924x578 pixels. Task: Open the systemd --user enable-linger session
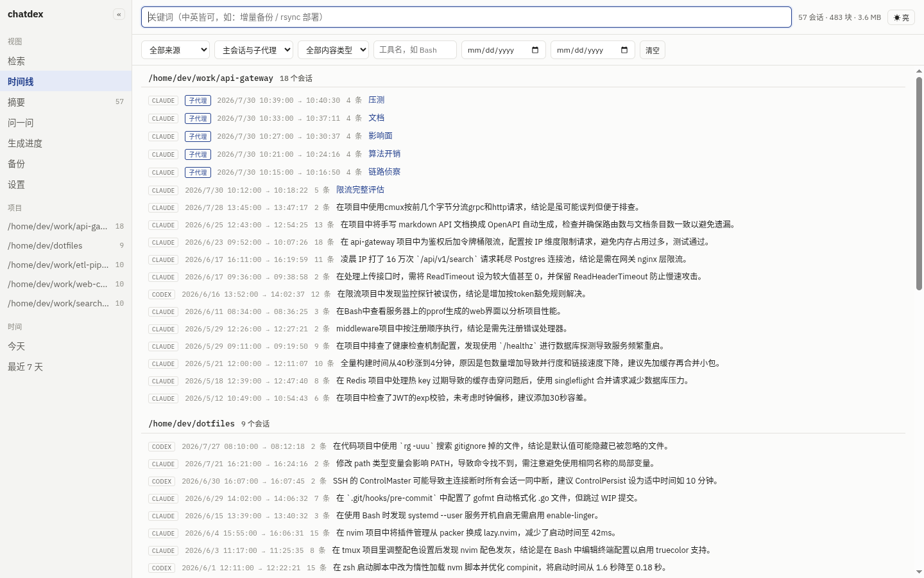[x=523, y=516]
